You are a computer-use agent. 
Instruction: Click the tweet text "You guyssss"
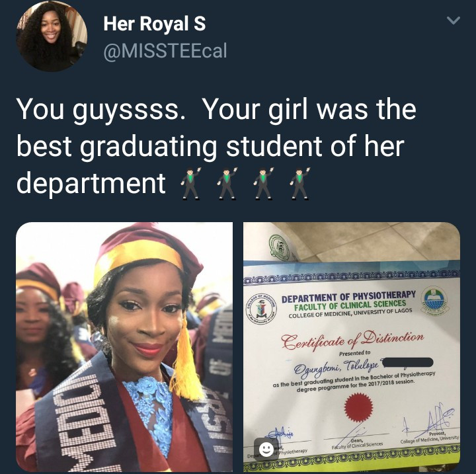[x=100, y=110]
